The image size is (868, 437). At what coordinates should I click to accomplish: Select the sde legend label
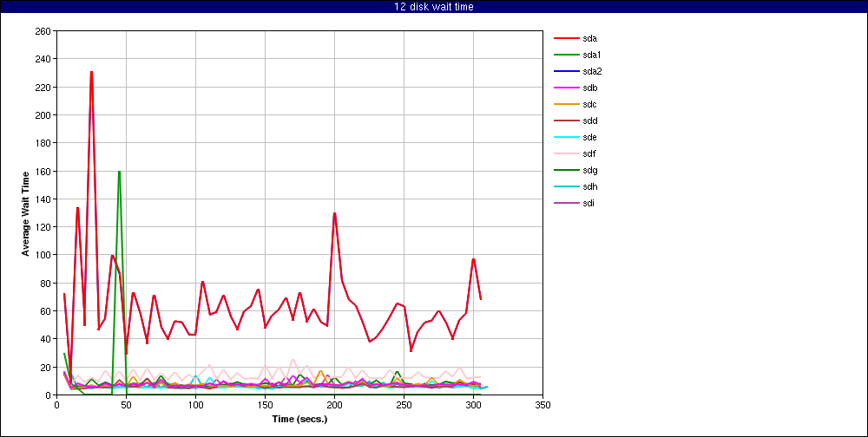[589, 137]
